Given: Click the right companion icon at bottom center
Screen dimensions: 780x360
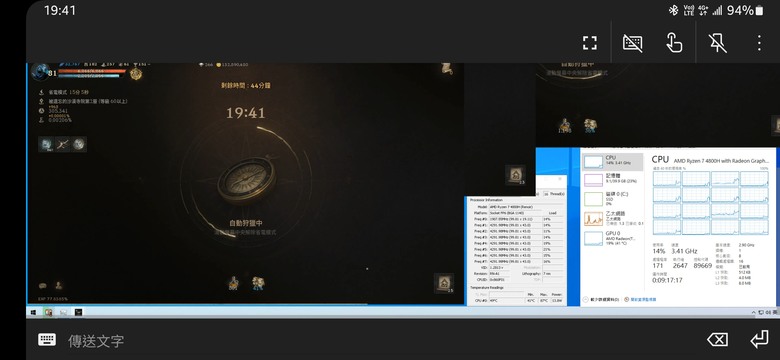Looking at the screenshot, I should pos(258,283).
